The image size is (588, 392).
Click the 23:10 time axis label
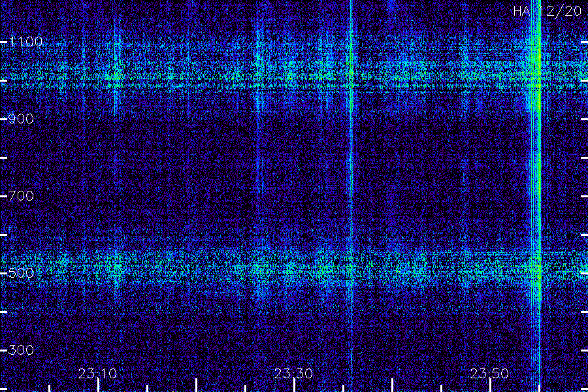tap(97, 374)
